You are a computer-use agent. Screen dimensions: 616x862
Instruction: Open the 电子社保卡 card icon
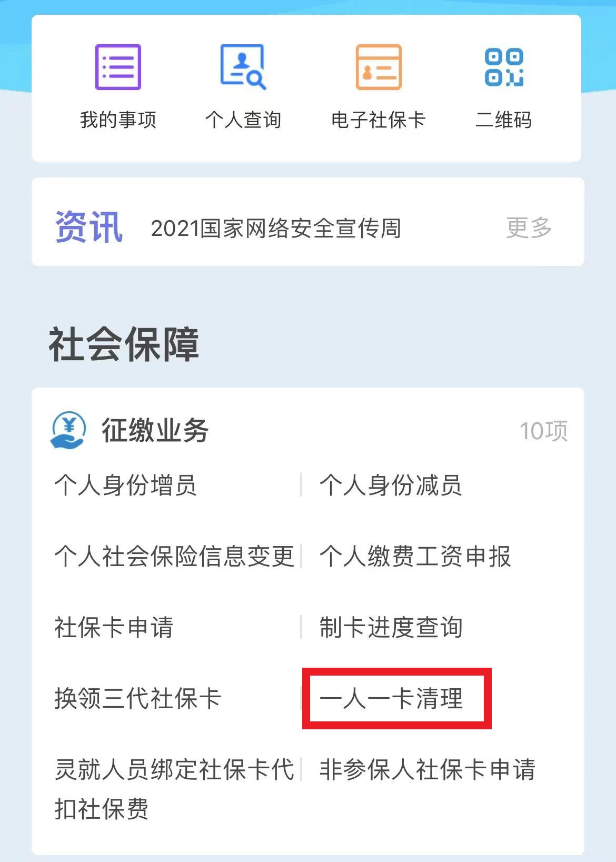click(x=379, y=67)
